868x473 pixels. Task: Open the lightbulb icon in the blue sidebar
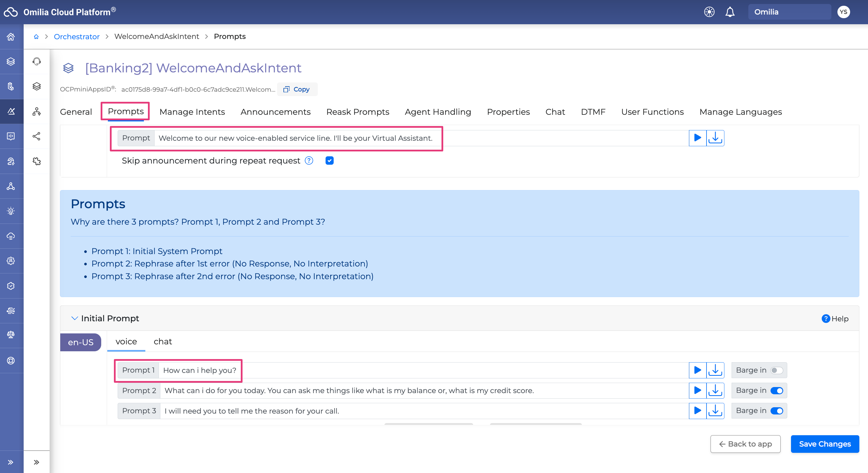tap(11, 211)
